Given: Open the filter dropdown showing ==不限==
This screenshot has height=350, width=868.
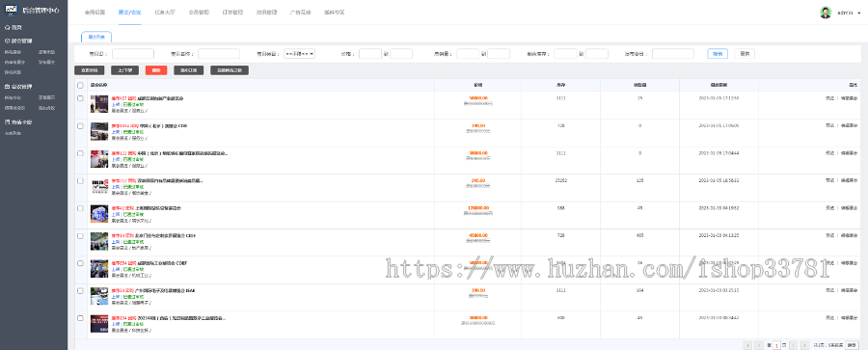Looking at the screenshot, I should coord(300,54).
